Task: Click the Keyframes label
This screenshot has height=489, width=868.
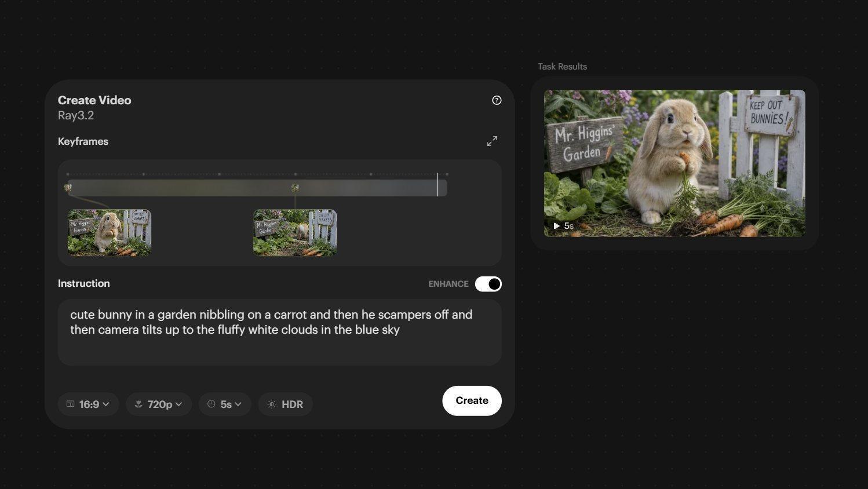Action: click(x=83, y=141)
